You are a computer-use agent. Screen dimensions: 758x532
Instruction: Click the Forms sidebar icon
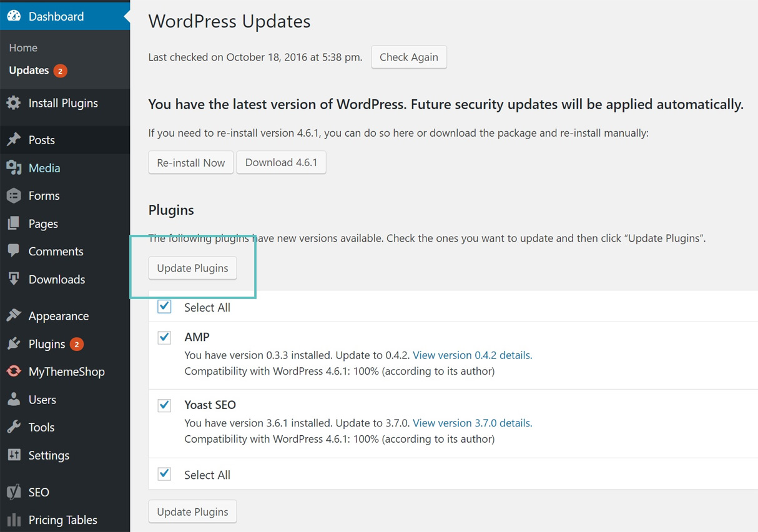click(14, 195)
